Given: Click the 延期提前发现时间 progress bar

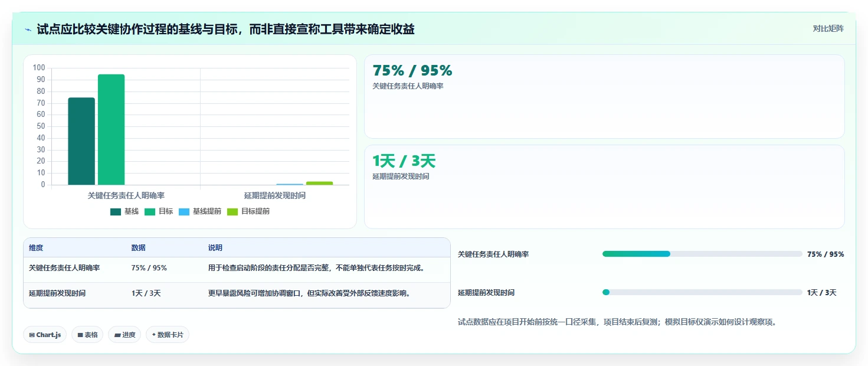Looking at the screenshot, I should pyautogui.click(x=702, y=292).
